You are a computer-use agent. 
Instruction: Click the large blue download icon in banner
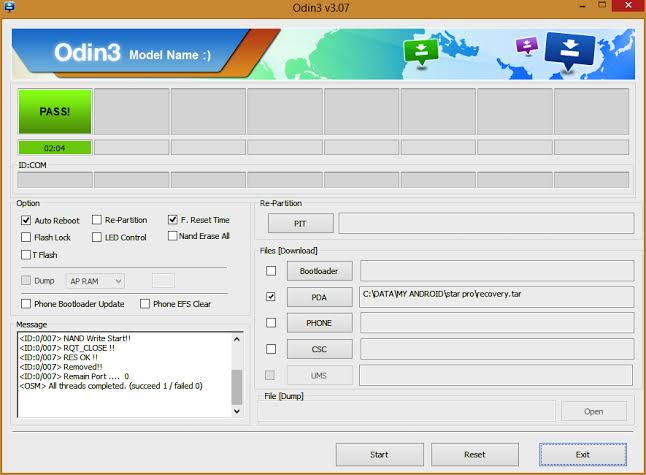pos(569,52)
